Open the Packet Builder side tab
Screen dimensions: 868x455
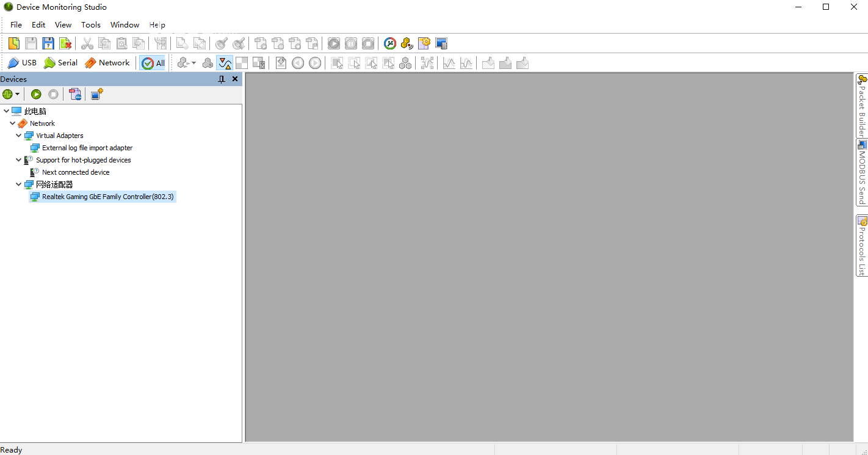[862, 106]
